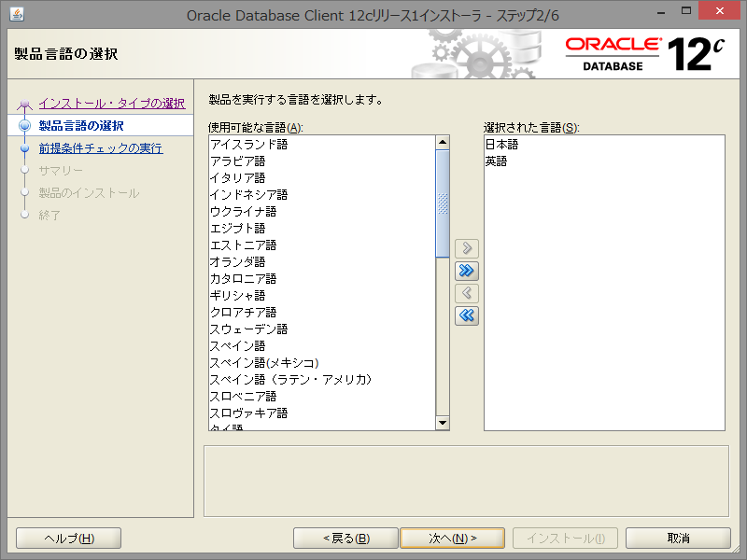Screen dimensions: 747x560
Task: Select クロアチア語 in available languages
Action: 322,313
